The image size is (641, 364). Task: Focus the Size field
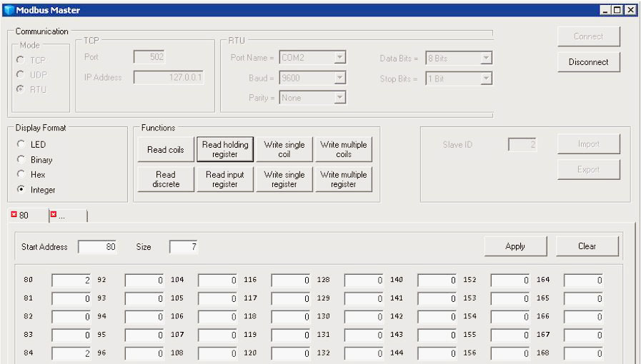184,246
